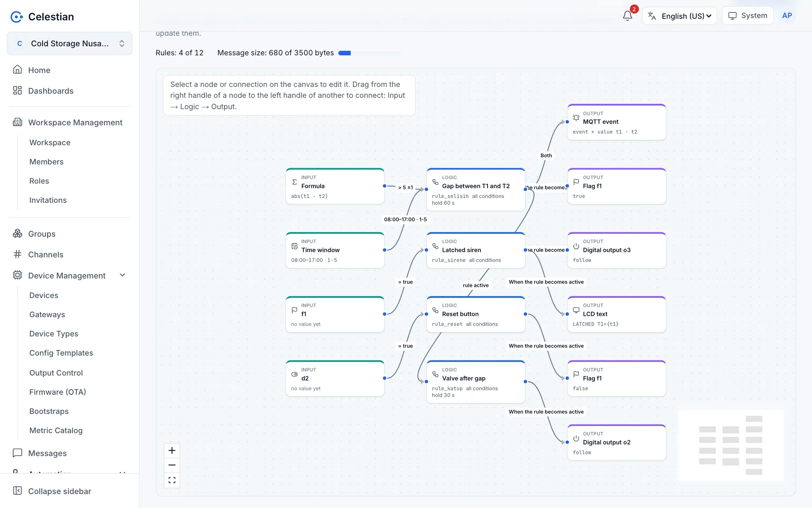Open Metric Catalog in the sidebar

click(x=56, y=430)
